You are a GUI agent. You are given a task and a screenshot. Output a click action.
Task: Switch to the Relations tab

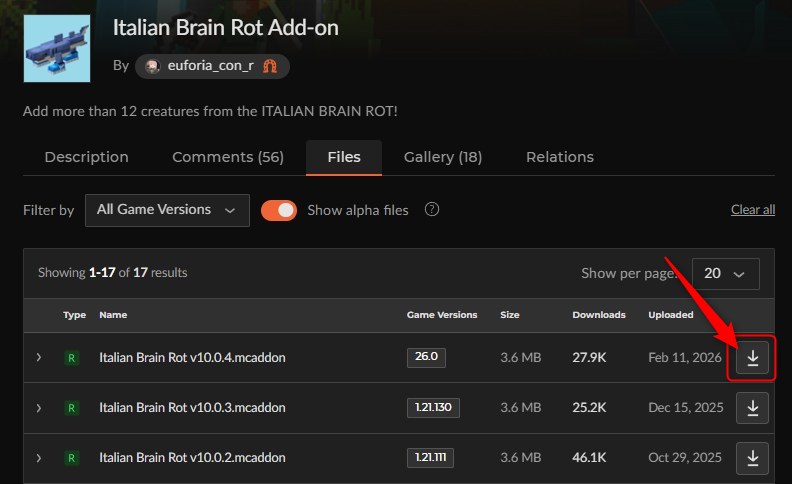coord(560,157)
